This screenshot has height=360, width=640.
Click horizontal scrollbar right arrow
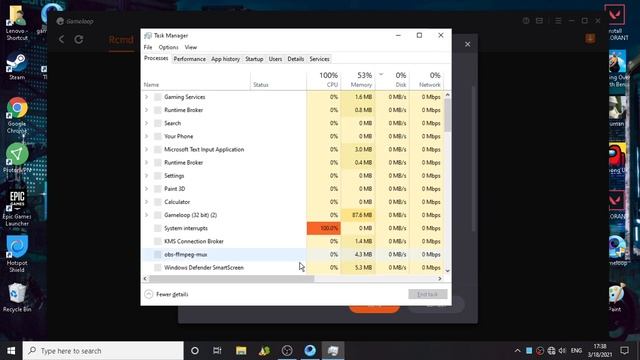click(440, 279)
